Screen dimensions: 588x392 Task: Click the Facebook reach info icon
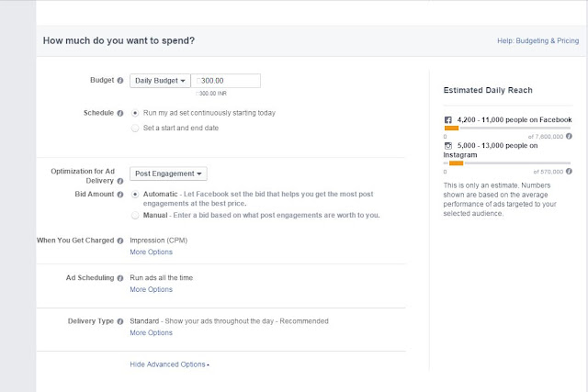[570, 136]
